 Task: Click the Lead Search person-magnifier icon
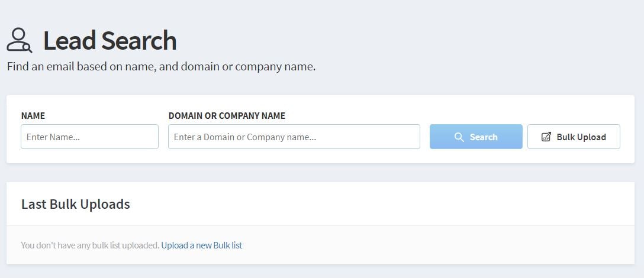coord(19,40)
